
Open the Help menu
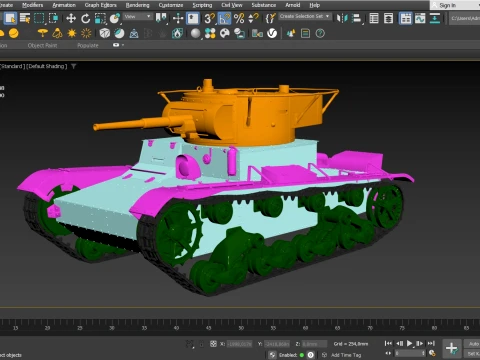[x=314, y=5]
